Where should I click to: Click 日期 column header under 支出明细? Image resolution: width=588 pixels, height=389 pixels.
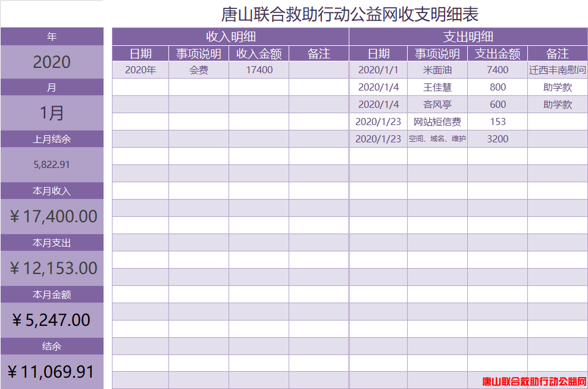(x=379, y=54)
